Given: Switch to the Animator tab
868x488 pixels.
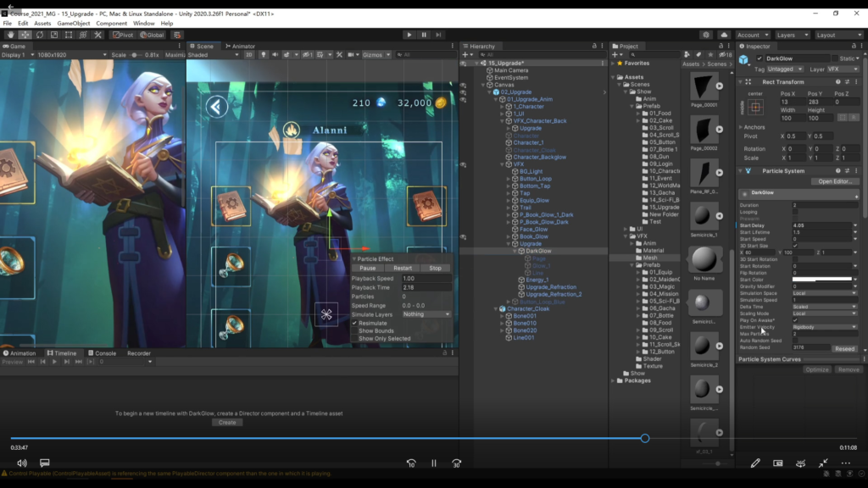Looking at the screenshot, I should click(x=241, y=46).
